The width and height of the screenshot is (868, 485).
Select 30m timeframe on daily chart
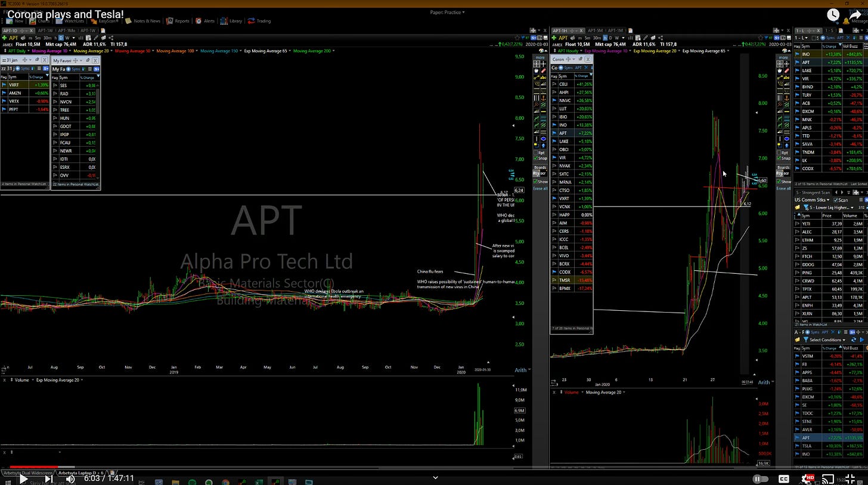click(x=47, y=38)
